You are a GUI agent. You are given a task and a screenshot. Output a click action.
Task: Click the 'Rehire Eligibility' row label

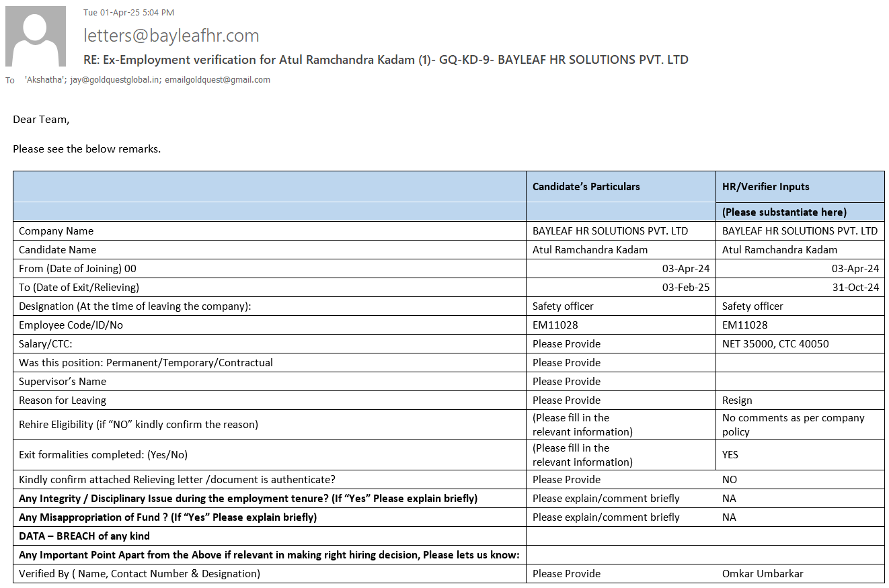click(x=139, y=425)
